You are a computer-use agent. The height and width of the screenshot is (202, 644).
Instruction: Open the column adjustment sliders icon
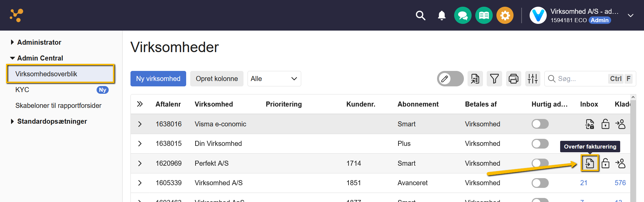pos(533,79)
